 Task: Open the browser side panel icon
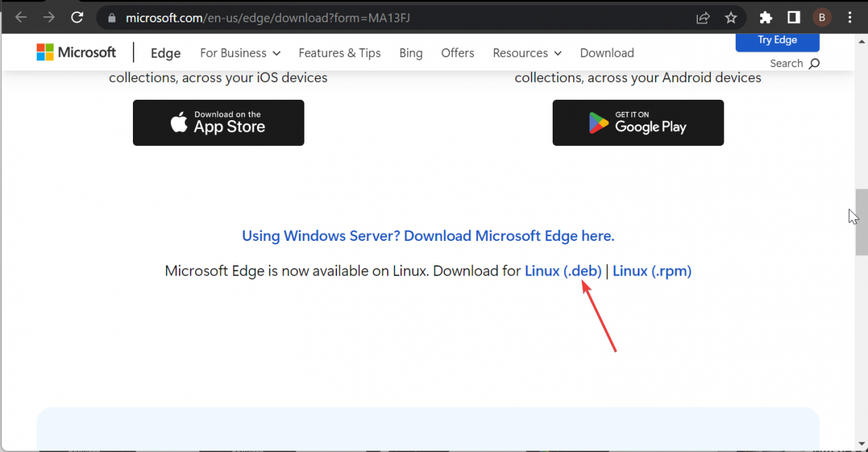[793, 17]
